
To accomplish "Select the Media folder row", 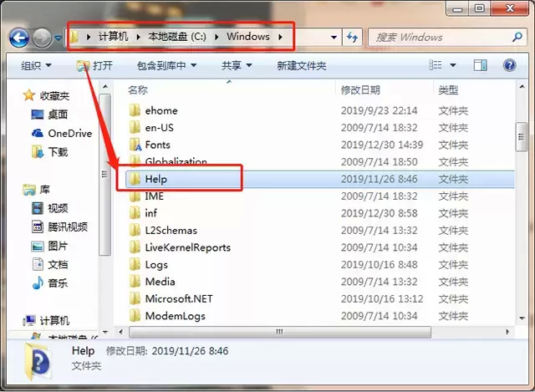I will pyautogui.click(x=160, y=282).
